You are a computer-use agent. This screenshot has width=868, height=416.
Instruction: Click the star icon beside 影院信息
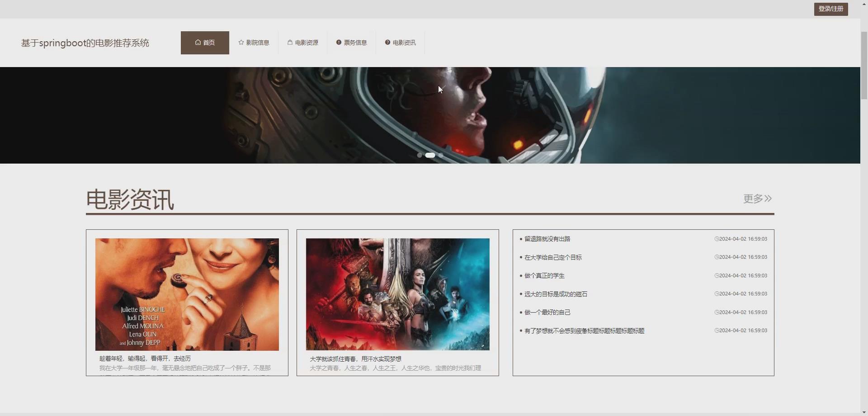(x=240, y=42)
